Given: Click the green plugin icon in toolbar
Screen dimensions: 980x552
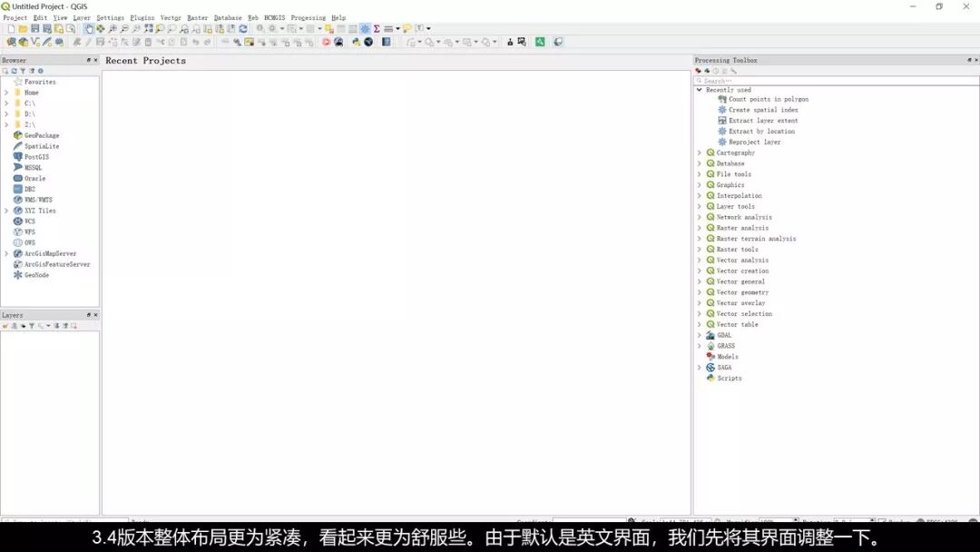Looking at the screenshot, I should click(540, 42).
